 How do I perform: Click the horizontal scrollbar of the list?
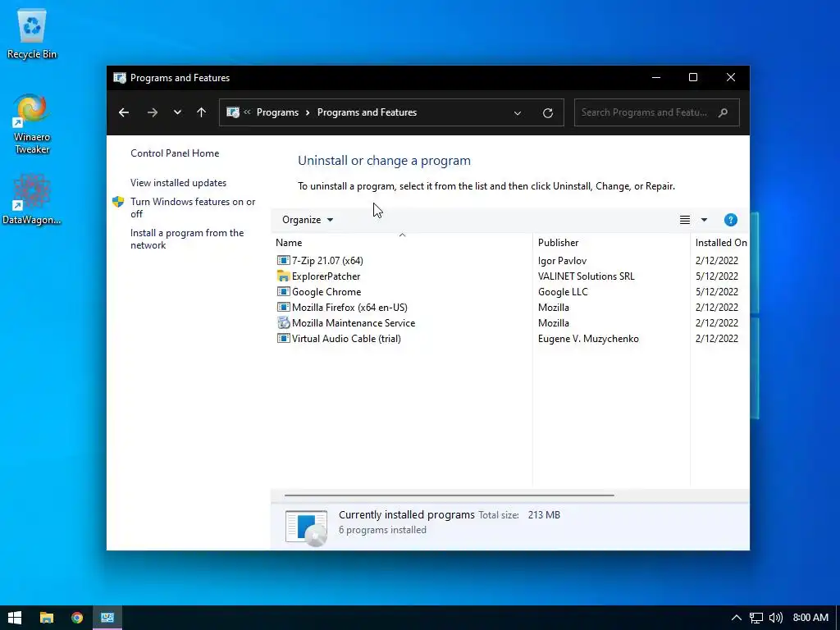(449, 495)
